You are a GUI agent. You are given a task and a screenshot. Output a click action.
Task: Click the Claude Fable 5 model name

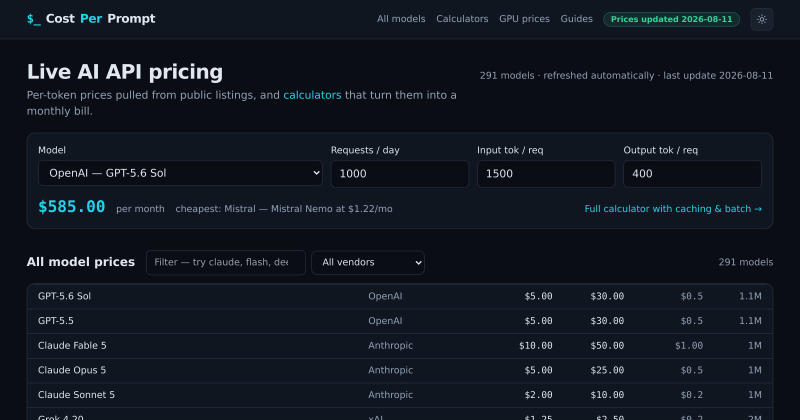[72, 345]
